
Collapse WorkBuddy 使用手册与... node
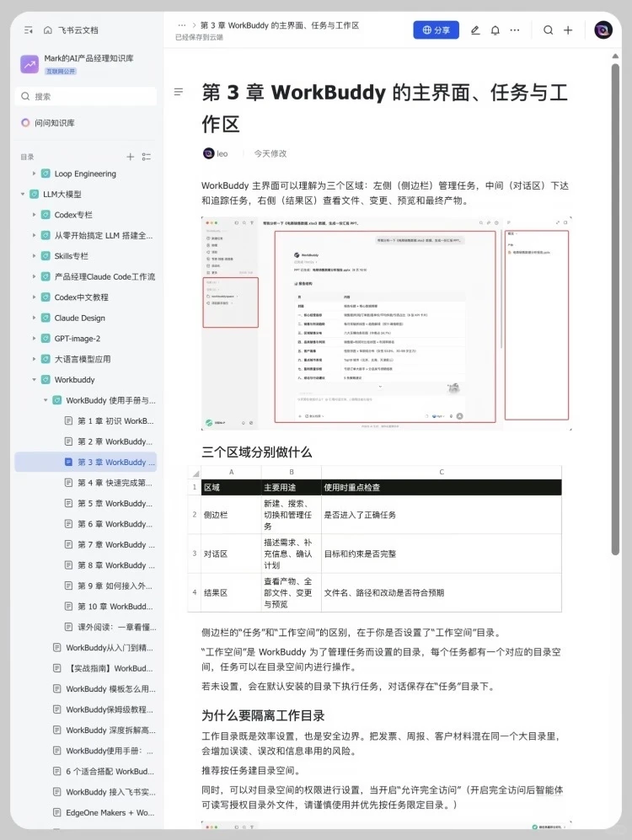pos(46,400)
